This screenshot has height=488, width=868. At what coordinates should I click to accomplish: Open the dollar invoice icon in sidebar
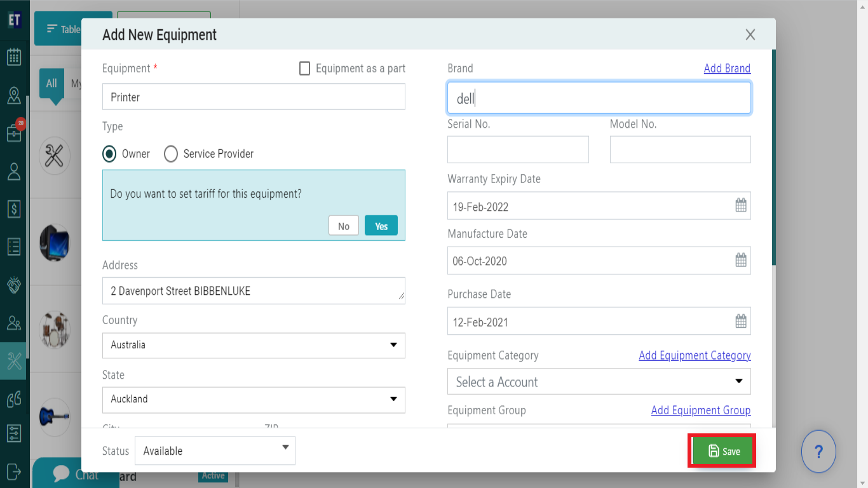pyautogui.click(x=14, y=208)
